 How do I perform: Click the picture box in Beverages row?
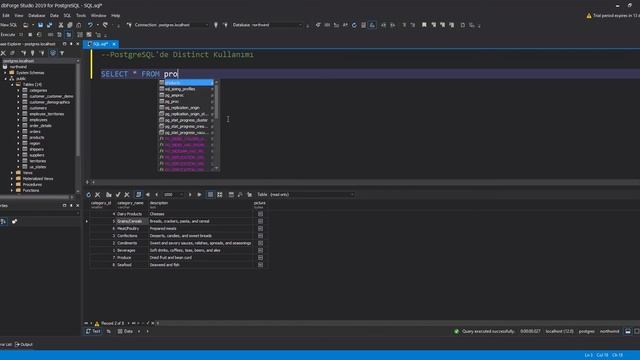260,251
